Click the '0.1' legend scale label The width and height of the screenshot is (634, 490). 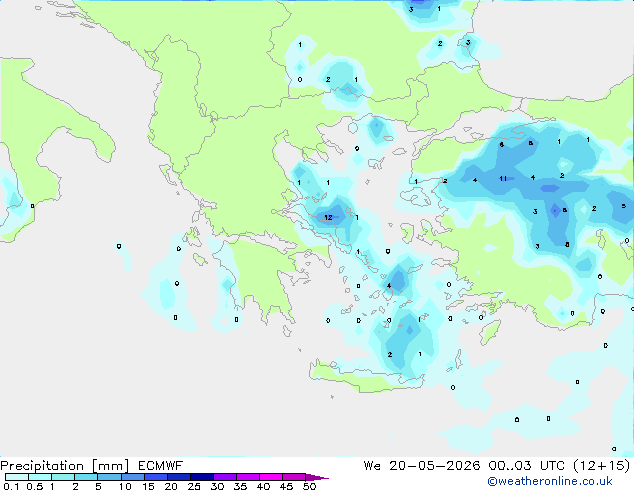click(x=10, y=486)
